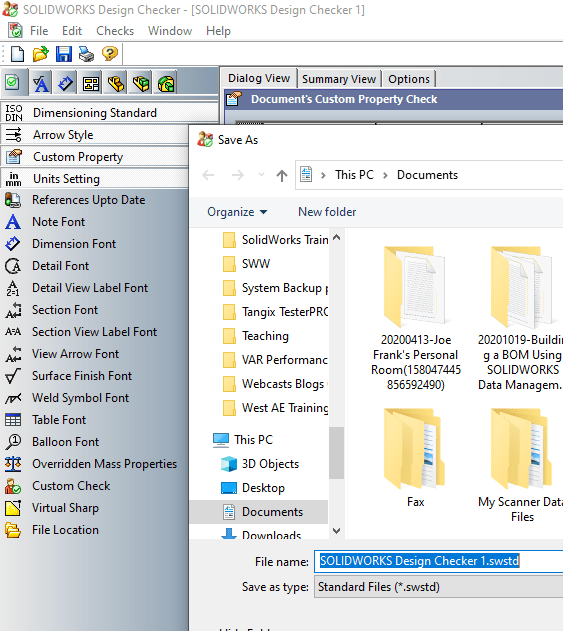Switch to the Dialog View tab
Viewport: 563px width, 631px height.
[x=259, y=78]
